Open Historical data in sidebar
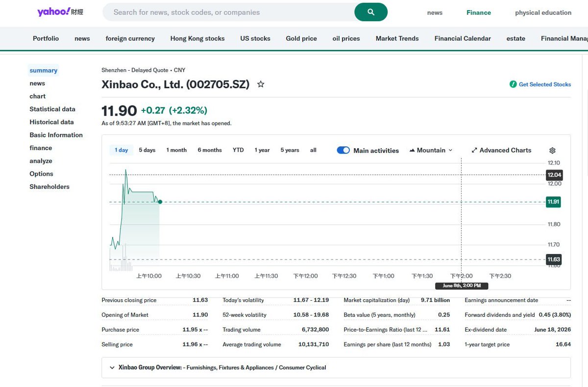 tap(51, 122)
